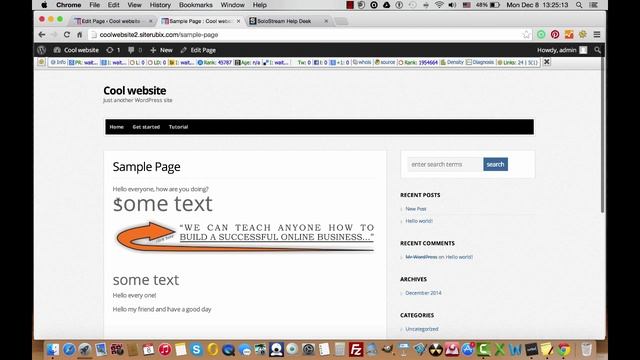Bookmark this page with the star icon
The width and height of the screenshot is (640, 360).
526,35
